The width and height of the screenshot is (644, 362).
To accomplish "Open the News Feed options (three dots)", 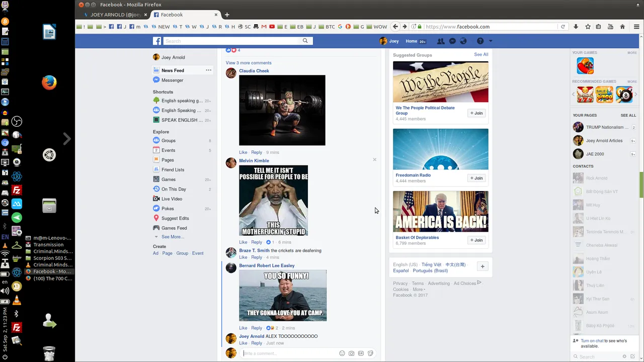I will pyautogui.click(x=208, y=70).
